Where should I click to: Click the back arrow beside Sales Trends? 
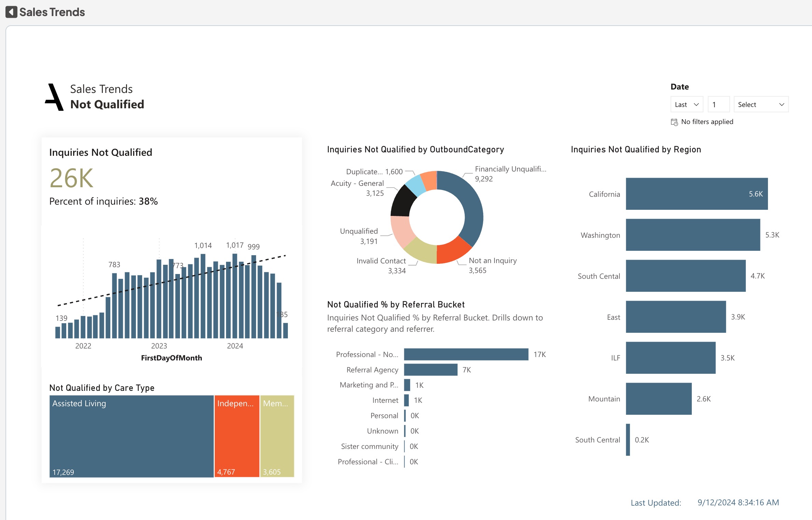pyautogui.click(x=11, y=12)
